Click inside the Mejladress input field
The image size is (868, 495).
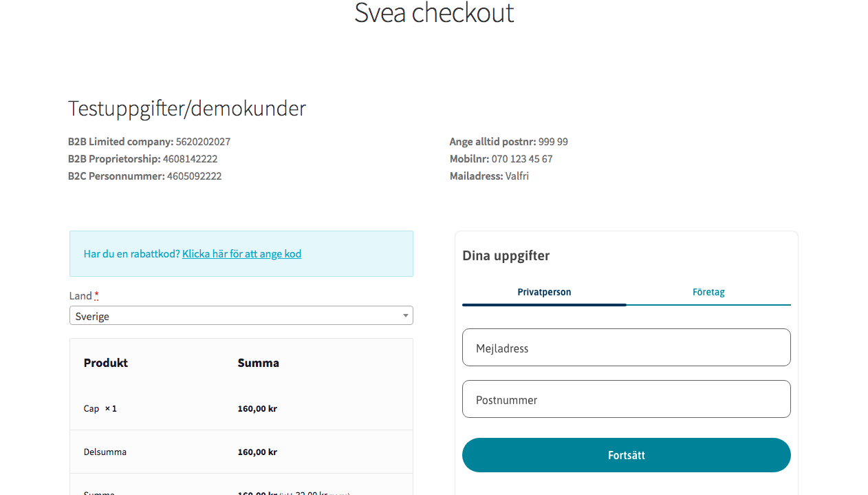click(x=626, y=347)
